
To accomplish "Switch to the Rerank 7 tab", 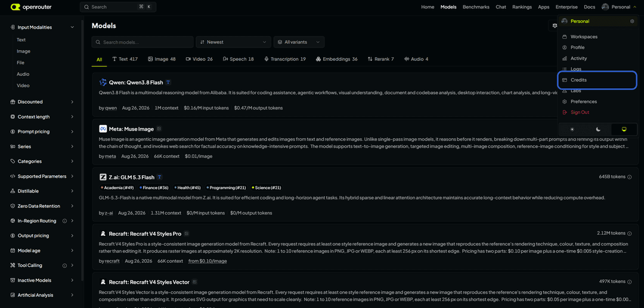I will tap(380, 59).
